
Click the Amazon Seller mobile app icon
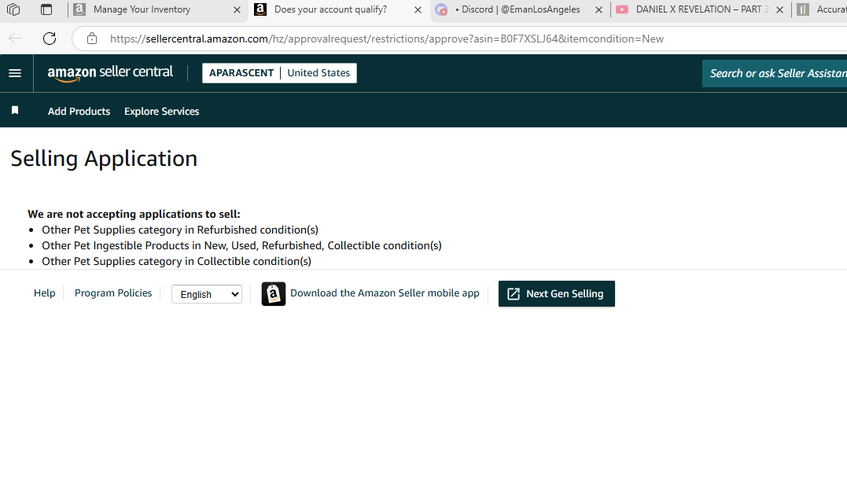(274, 294)
